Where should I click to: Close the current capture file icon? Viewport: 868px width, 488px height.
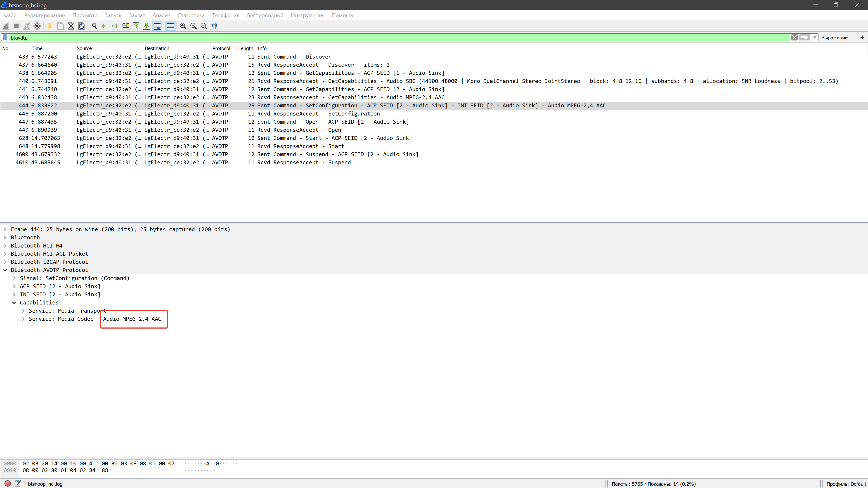[71, 26]
